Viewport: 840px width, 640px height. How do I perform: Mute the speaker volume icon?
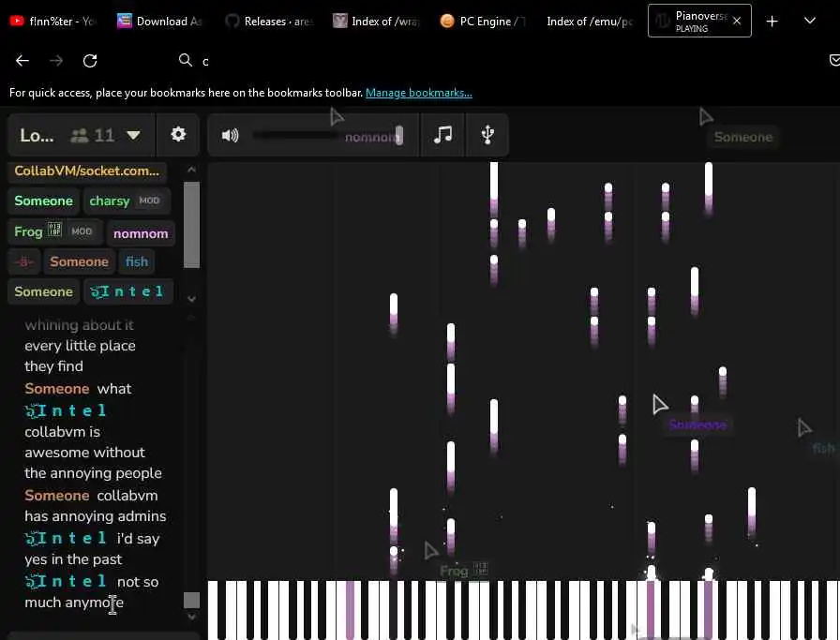coord(230,136)
